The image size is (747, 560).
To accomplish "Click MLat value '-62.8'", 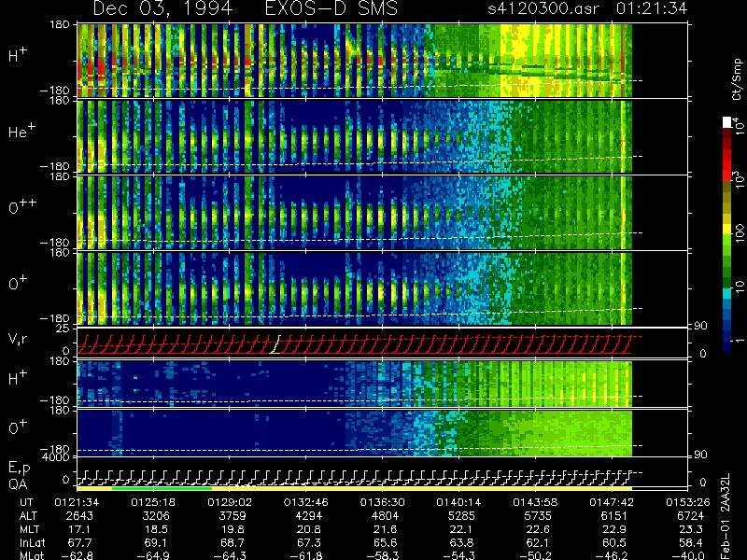I will click(77, 555).
